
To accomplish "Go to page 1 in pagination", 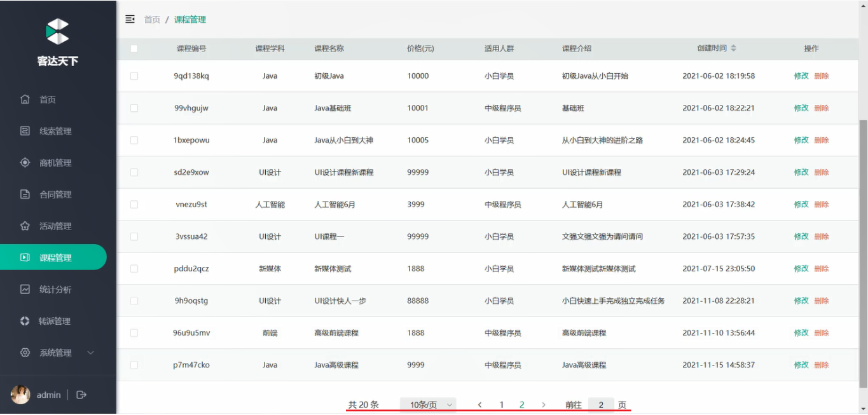I will click(502, 405).
